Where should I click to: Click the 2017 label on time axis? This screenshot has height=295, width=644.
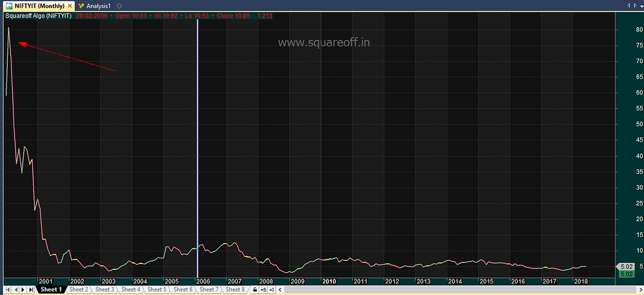549,281
